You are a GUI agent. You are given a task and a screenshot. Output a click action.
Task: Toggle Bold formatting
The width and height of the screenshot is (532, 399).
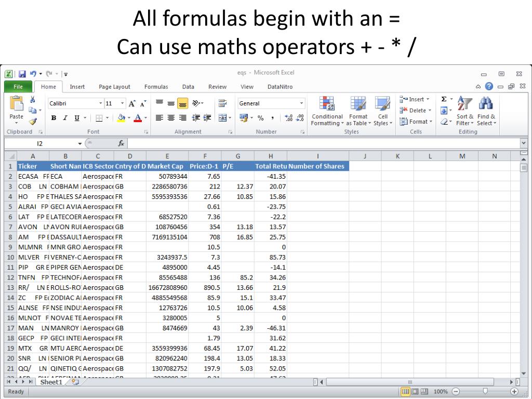(54, 118)
